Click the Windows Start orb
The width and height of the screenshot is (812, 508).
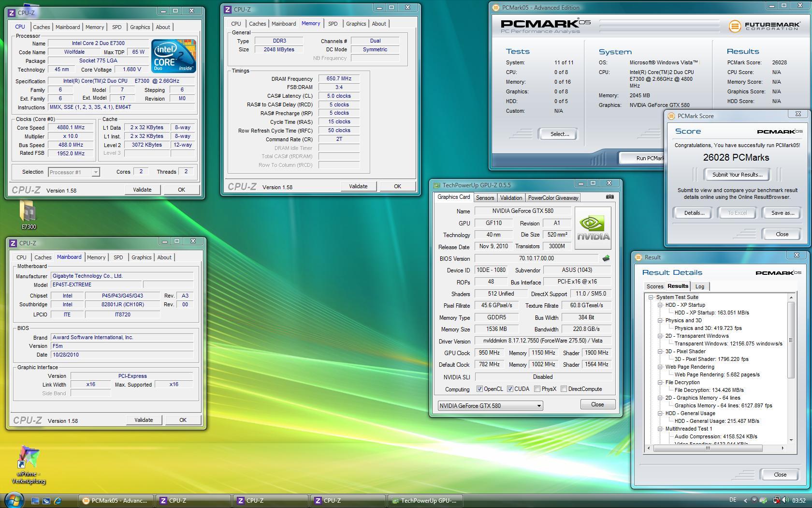click(14, 500)
